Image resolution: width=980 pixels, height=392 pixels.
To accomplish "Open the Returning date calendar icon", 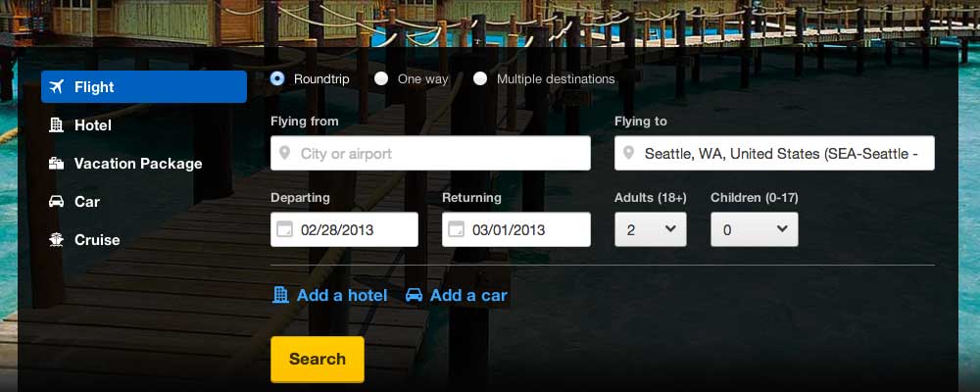I will [457, 229].
